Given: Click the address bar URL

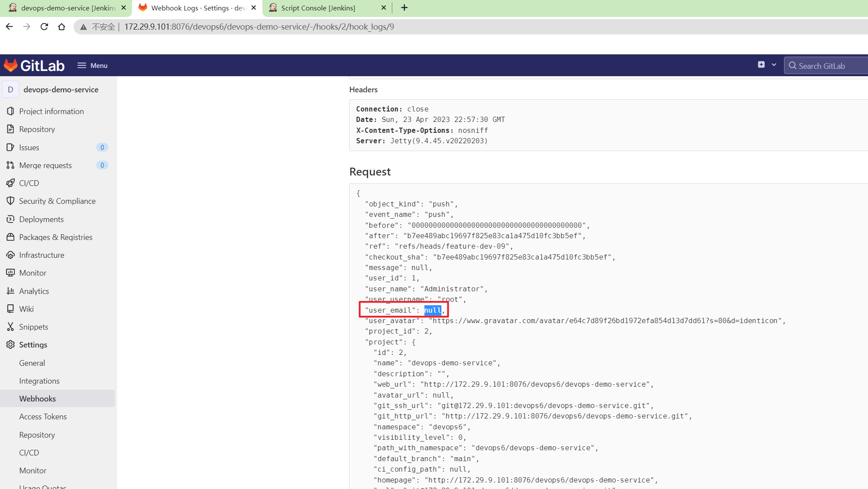Looking at the screenshot, I should [259, 27].
